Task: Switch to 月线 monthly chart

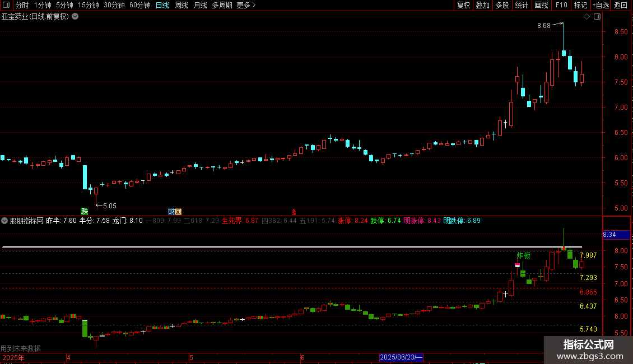Action: (x=200, y=5)
